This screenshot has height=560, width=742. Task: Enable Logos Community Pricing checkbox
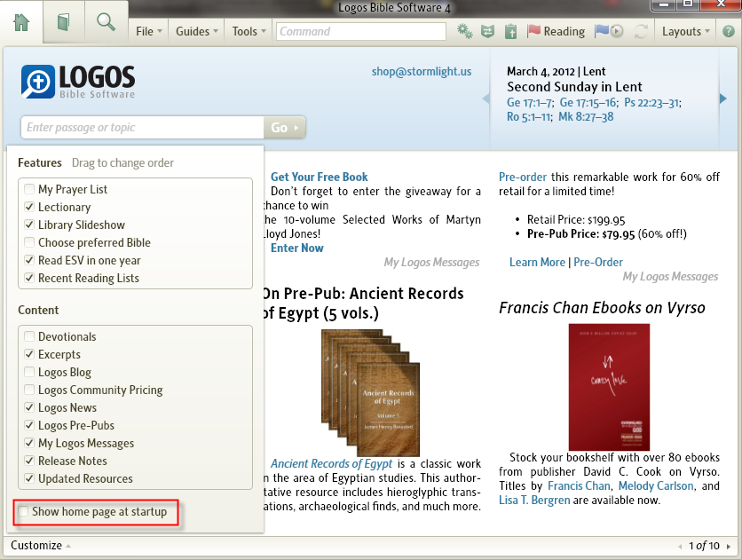29,390
